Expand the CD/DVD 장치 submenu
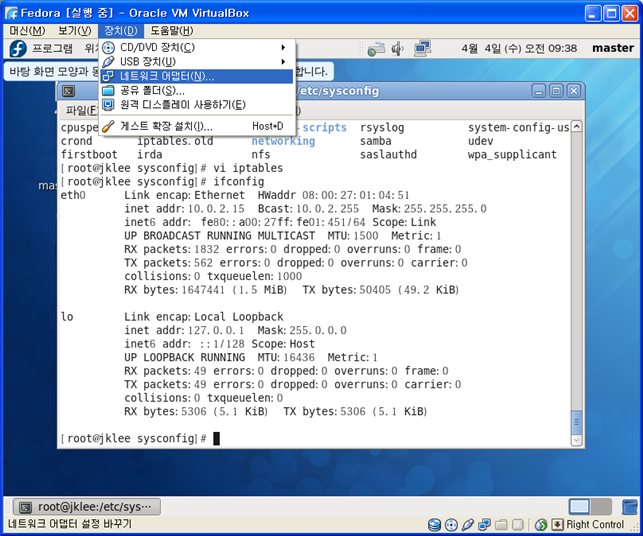The width and height of the screenshot is (643, 536). [x=197, y=48]
